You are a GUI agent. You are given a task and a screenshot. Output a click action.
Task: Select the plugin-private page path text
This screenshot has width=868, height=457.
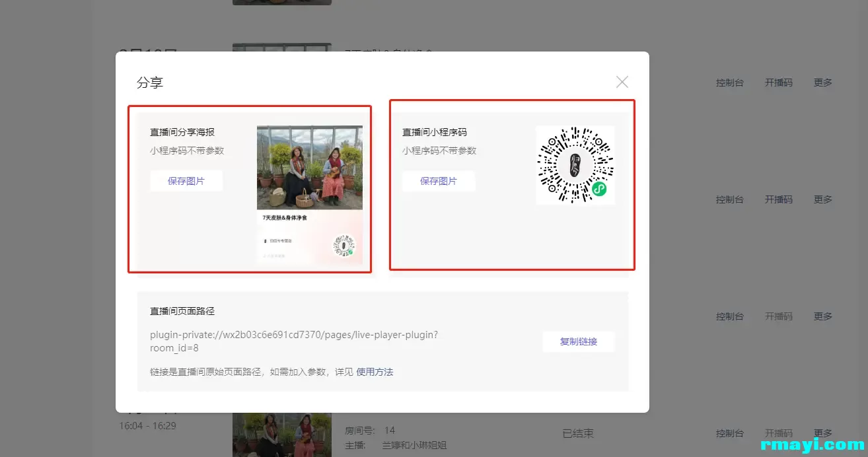tap(294, 341)
